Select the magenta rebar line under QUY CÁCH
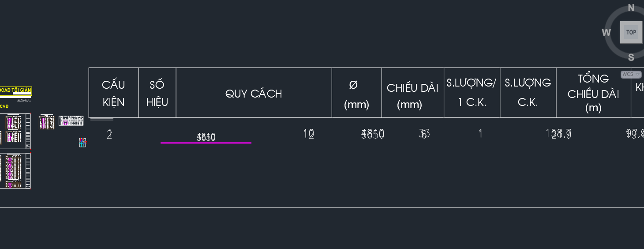 (x=206, y=143)
